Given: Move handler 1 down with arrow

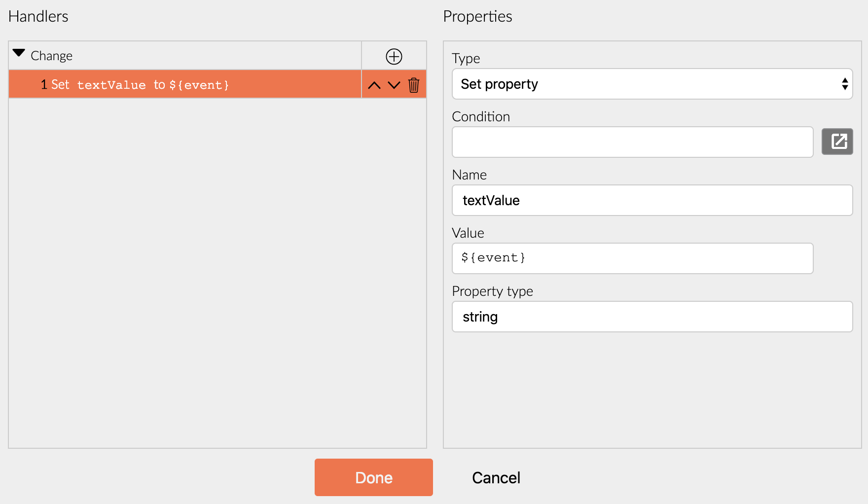Looking at the screenshot, I should (x=394, y=85).
